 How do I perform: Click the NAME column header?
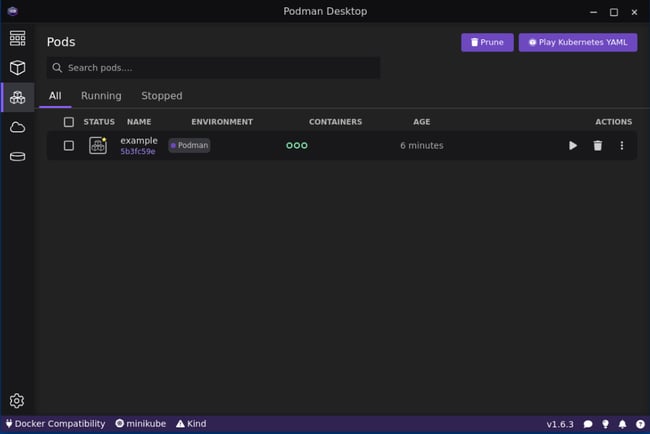point(139,122)
